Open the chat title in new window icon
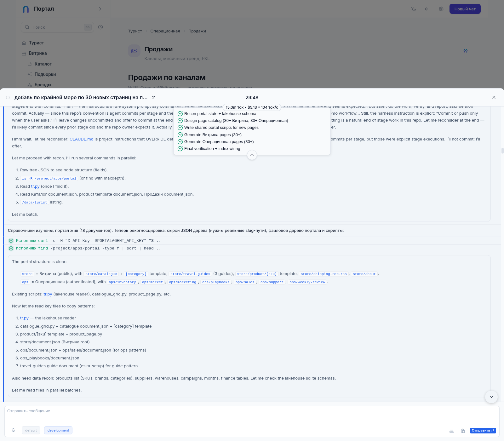This screenshot has height=441, width=504. 153,98
